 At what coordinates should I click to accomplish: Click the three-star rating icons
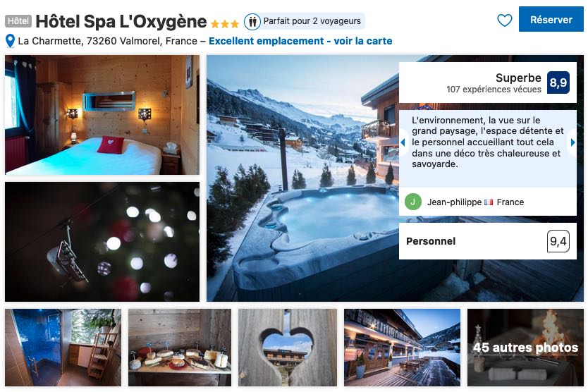225,25
